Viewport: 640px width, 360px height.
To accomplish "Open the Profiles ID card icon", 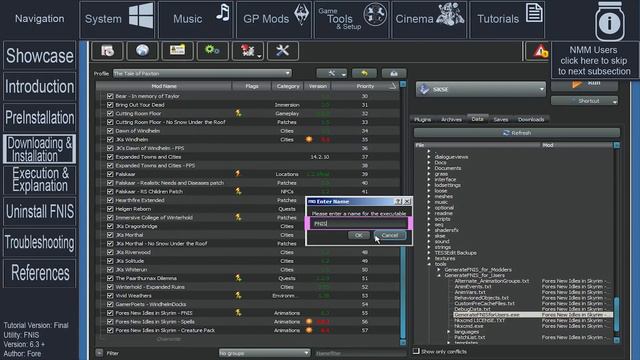I will pos(177,51).
